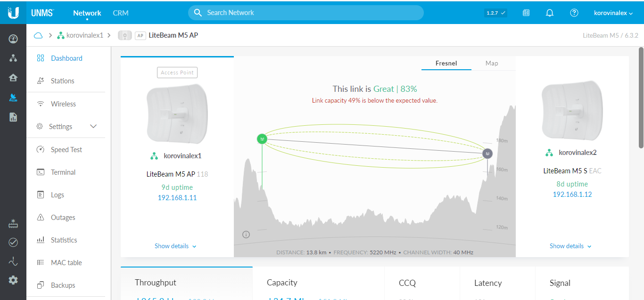Image resolution: width=644 pixels, height=300 pixels.
Task: Open the 192.168.1.11 IP address link
Action: [177, 198]
